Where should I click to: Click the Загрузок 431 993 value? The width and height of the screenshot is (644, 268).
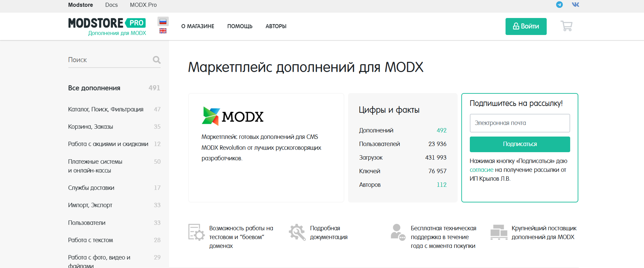tap(435, 158)
